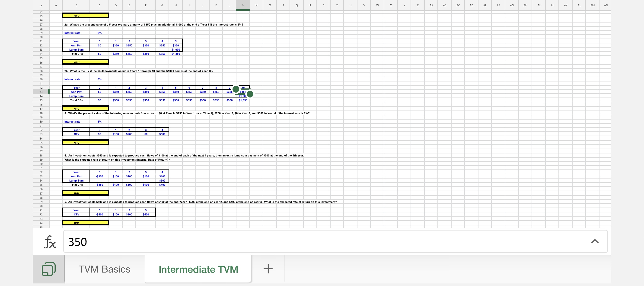Grab the lower-right green selection handle

(250, 94)
